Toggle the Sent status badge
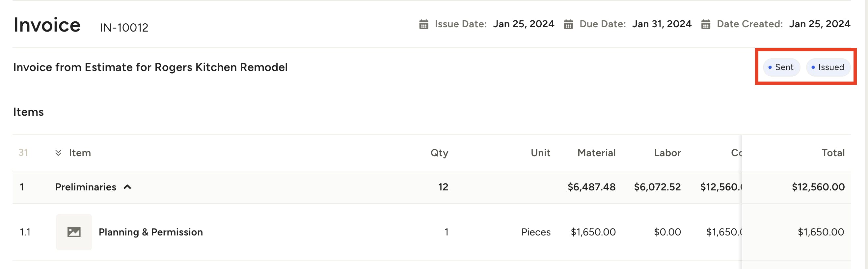 [781, 67]
